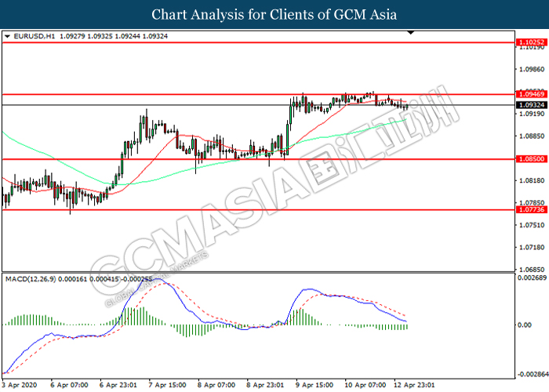Click the EURUSD,H1 symbol title text
Image resolution: width=549 pixels, height=392 pixels.
click(35, 36)
